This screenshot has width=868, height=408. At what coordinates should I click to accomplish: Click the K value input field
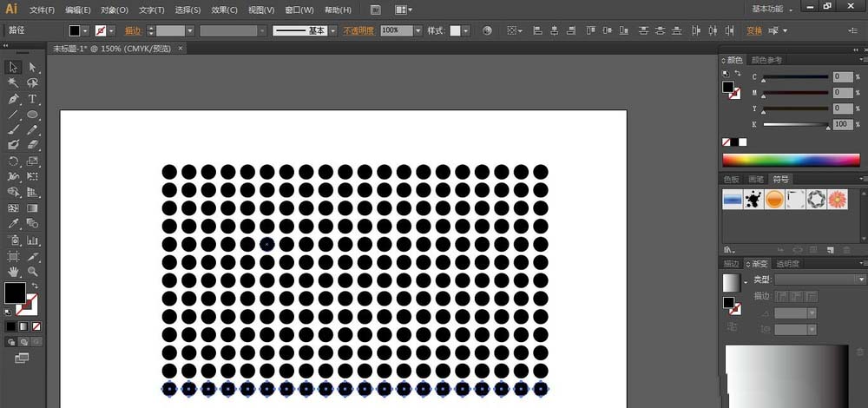point(841,125)
